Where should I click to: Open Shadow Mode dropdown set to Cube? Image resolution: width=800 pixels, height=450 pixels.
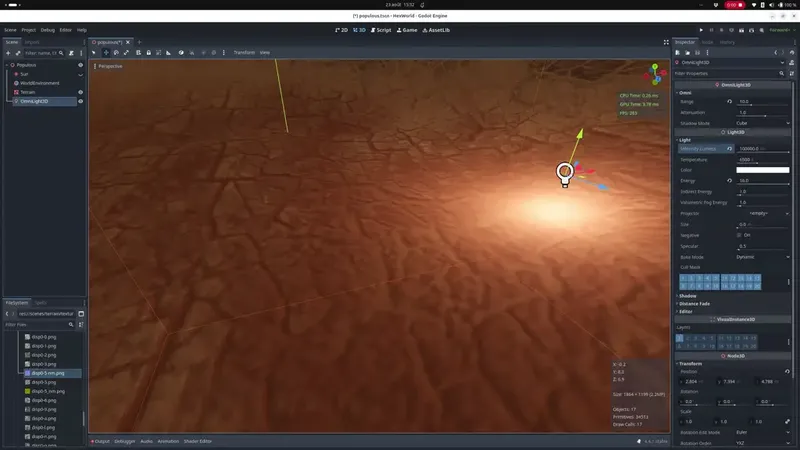763,123
